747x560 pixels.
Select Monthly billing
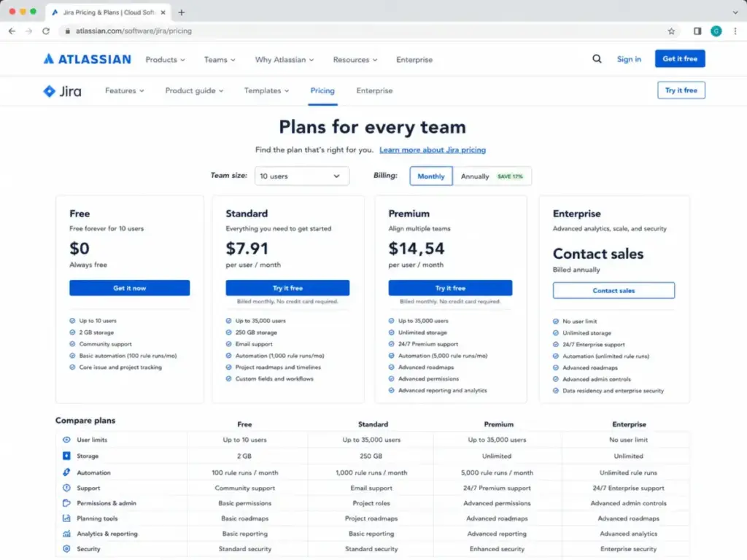click(431, 176)
